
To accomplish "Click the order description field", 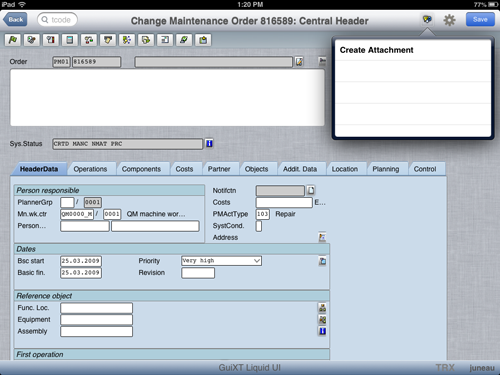I will point(214,62).
